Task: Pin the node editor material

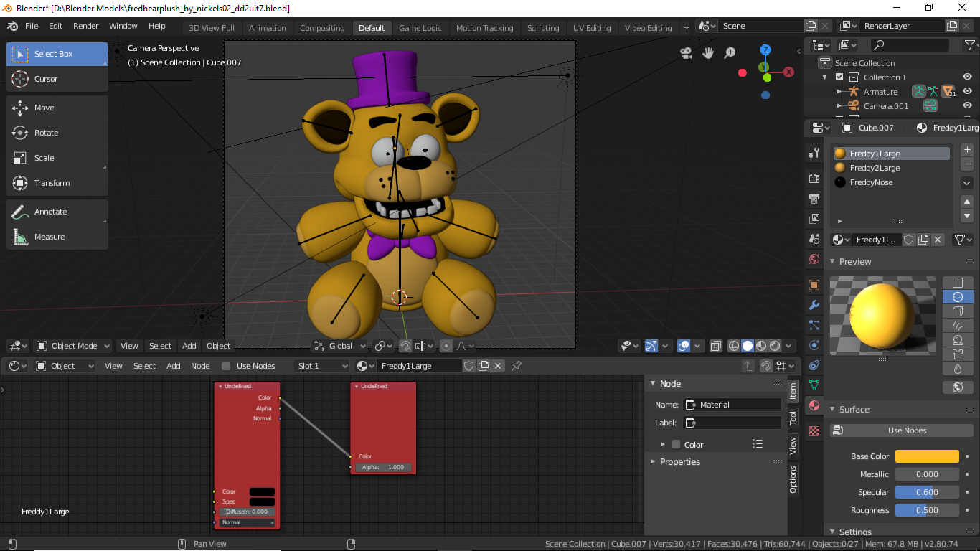Action: (x=516, y=366)
